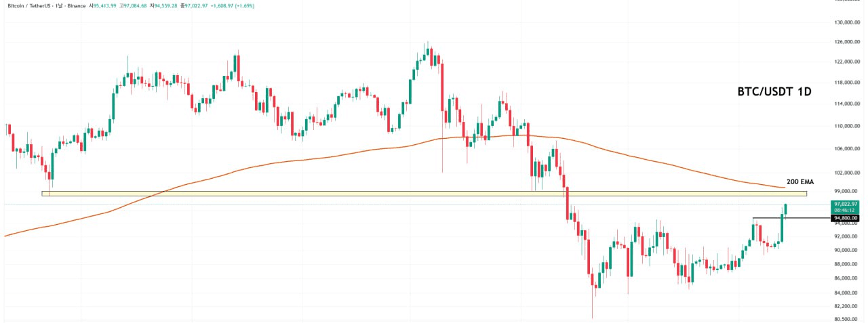868x323 pixels.
Task: Click the open price value 95,413.99
Action: pyautogui.click(x=103, y=5)
